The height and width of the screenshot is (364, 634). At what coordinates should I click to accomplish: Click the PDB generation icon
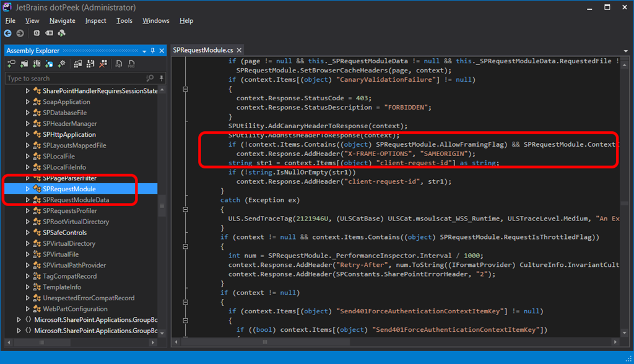click(x=132, y=64)
